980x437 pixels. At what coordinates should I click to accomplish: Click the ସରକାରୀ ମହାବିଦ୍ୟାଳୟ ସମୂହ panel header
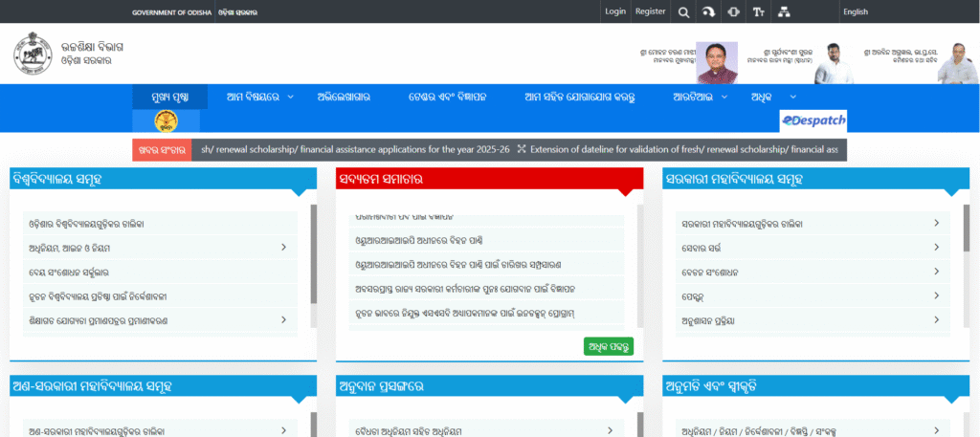coord(816,179)
